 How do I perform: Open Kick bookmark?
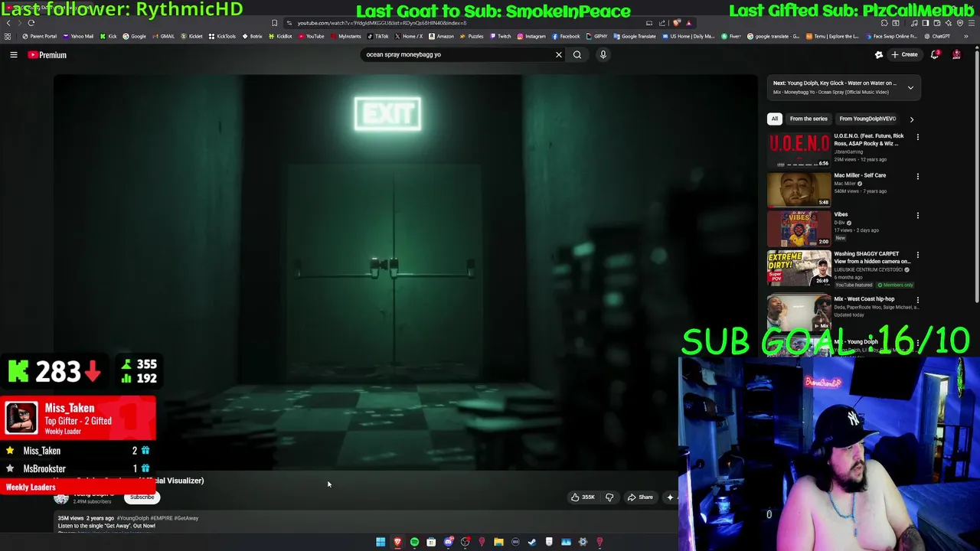[108, 36]
